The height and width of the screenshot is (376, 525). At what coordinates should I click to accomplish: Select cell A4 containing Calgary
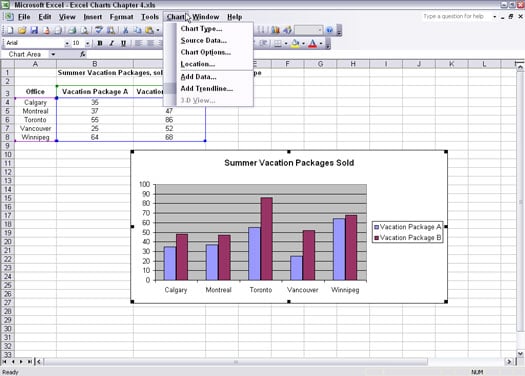coord(35,102)
